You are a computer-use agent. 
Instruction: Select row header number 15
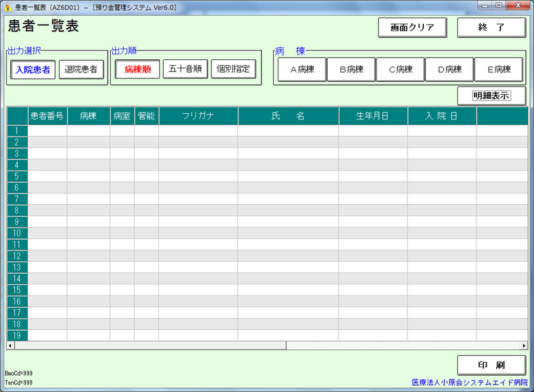coord(17,290)
